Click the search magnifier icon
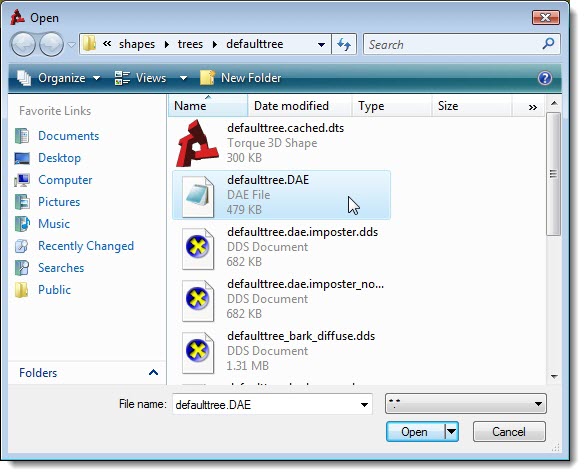Screen dimensions: 585x476 pyautogui.click(x=548, y=44)
